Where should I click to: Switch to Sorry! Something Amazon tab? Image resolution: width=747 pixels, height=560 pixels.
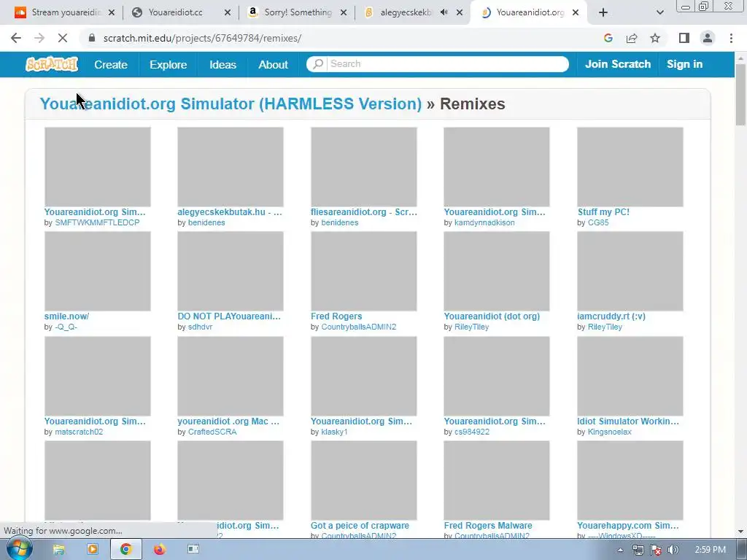(x=298, y=12)
